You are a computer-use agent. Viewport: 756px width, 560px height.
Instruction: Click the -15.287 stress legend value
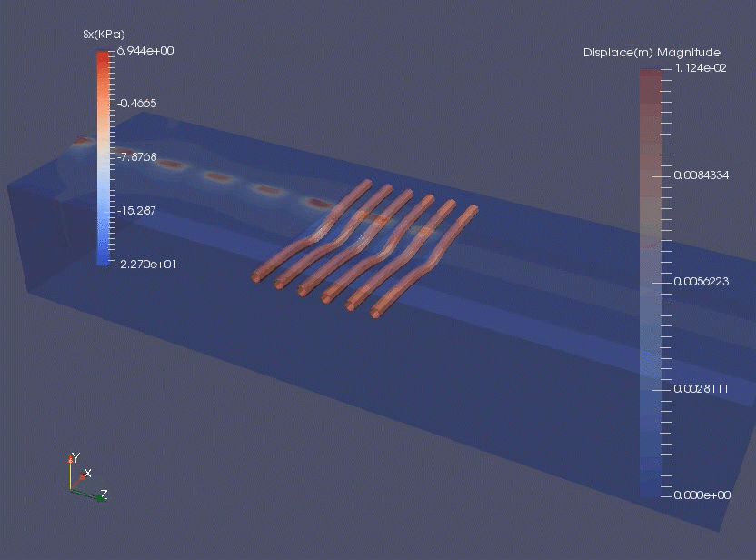coord(136,210)
